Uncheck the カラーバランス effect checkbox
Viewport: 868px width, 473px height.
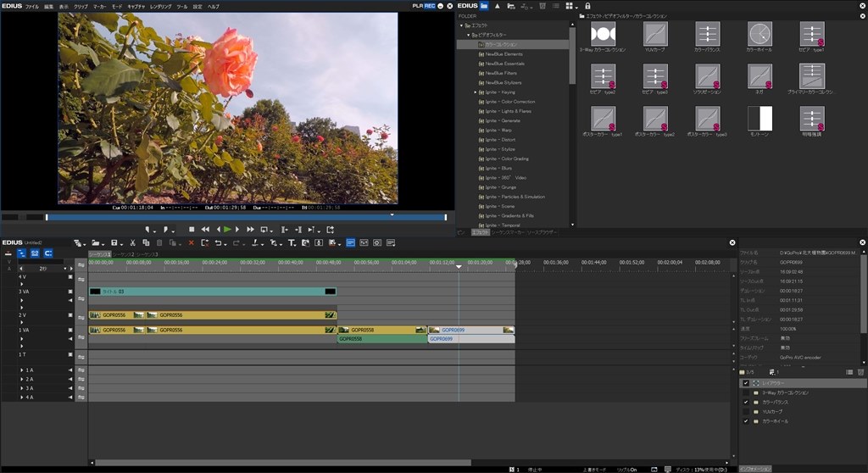coord(746,402)
